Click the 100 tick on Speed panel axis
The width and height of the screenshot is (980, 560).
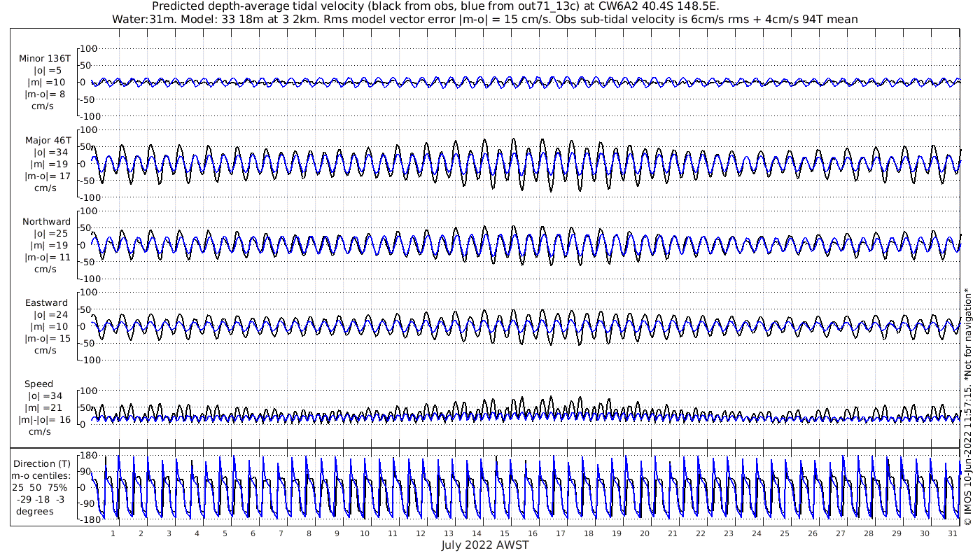[x=89, y=391]
